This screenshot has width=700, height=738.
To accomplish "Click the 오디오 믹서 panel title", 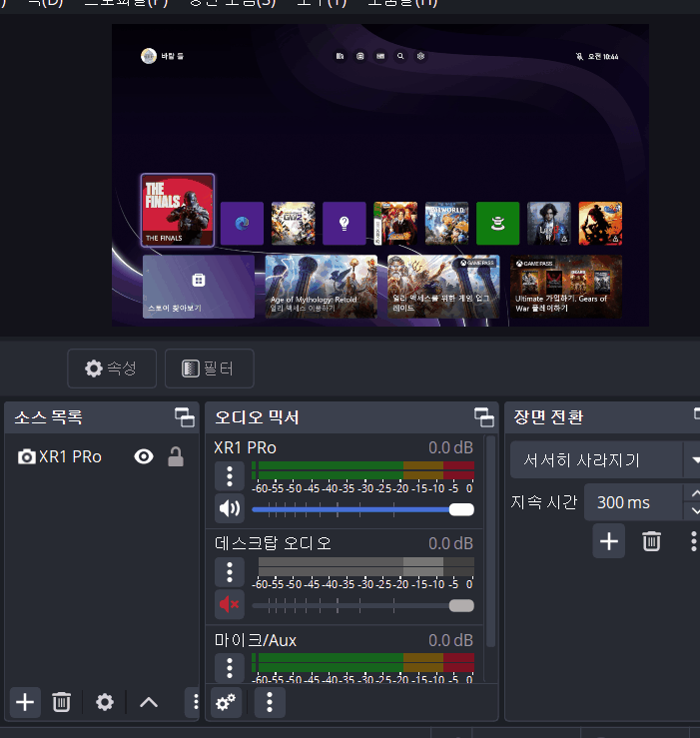I will (257, 417).
